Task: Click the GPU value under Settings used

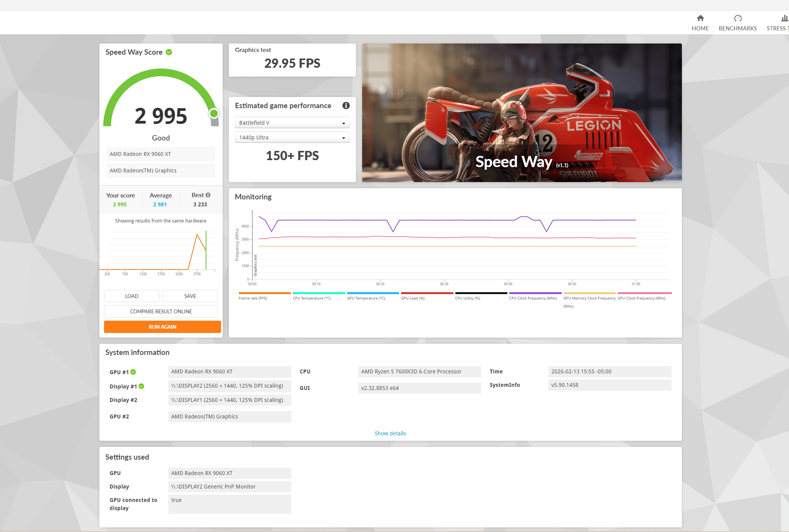Action: point(230,473)
